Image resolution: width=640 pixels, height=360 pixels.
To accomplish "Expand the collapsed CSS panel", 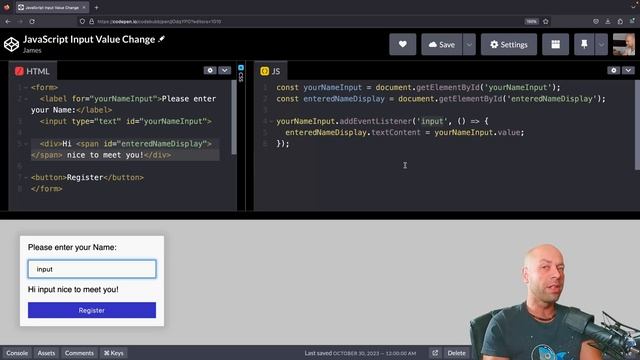I will point(241,73).
